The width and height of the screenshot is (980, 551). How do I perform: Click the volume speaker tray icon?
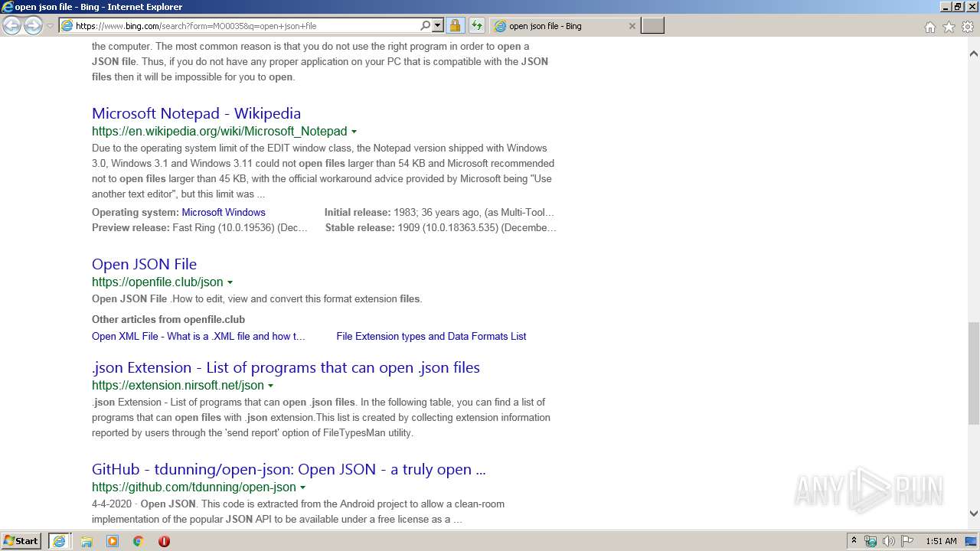pyautogui.click(x=889, y=541)
